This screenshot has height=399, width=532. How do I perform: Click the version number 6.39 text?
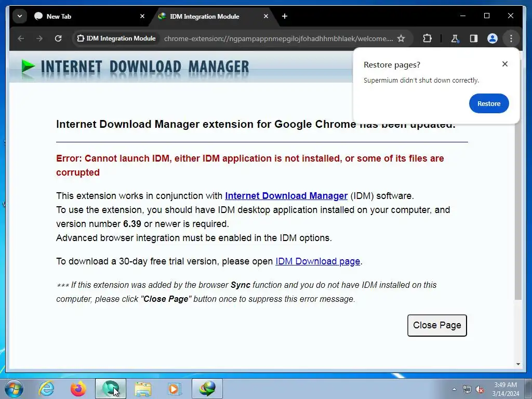(132, 224)
